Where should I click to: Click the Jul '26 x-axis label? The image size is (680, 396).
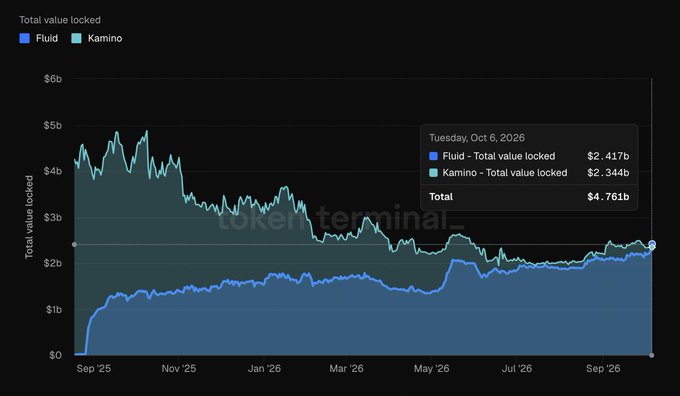point(517,369)
